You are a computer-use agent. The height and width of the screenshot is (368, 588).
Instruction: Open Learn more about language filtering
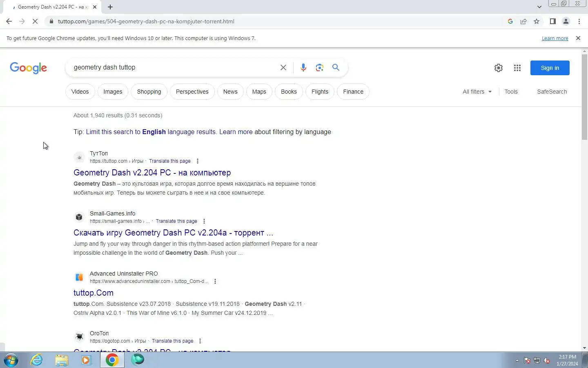coord(236,132)
